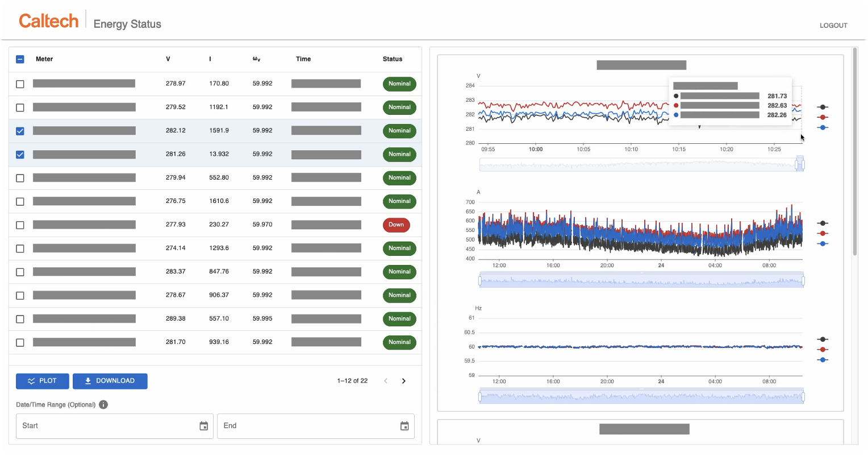Uncheck the meter row with voltage 282.12
The width and height of the screenshot is (868, 456).
tap(20, 131)
